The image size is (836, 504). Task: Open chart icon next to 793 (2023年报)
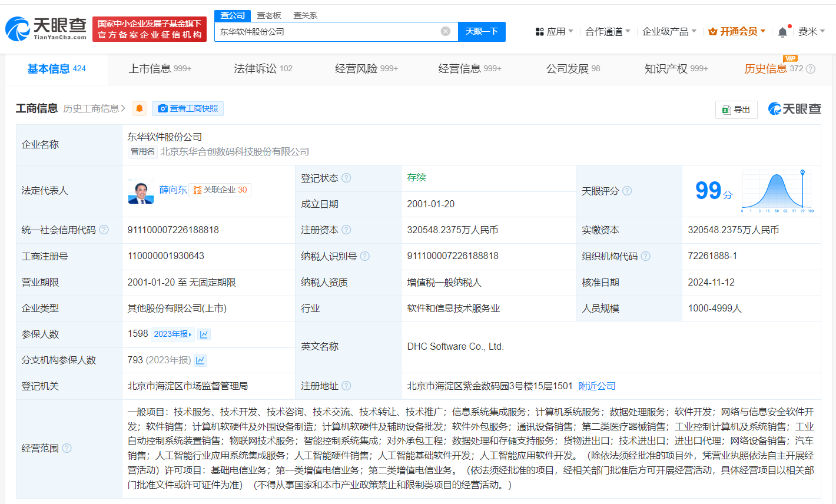tap(200, 360)
